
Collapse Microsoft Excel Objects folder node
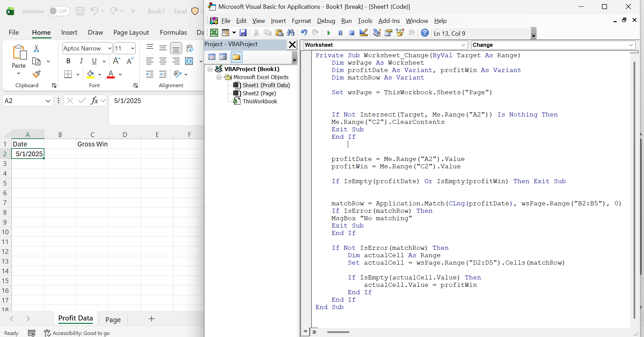[x=219, y=77]
